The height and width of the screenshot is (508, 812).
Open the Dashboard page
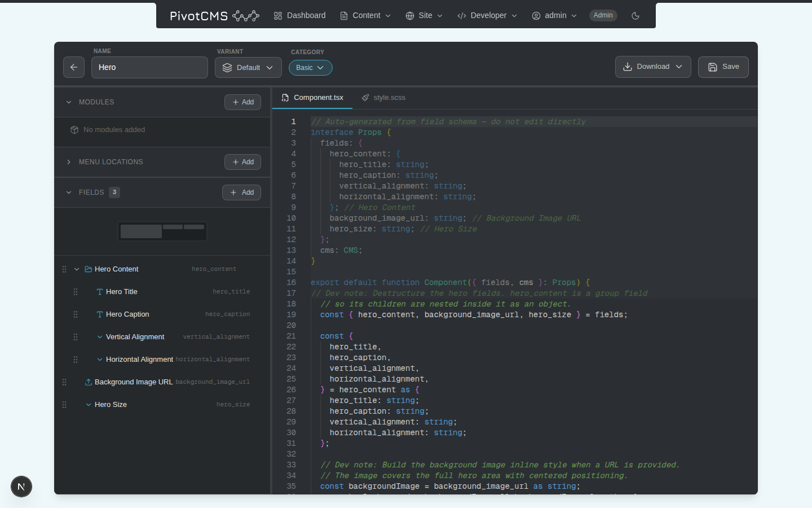click(299, 16)
